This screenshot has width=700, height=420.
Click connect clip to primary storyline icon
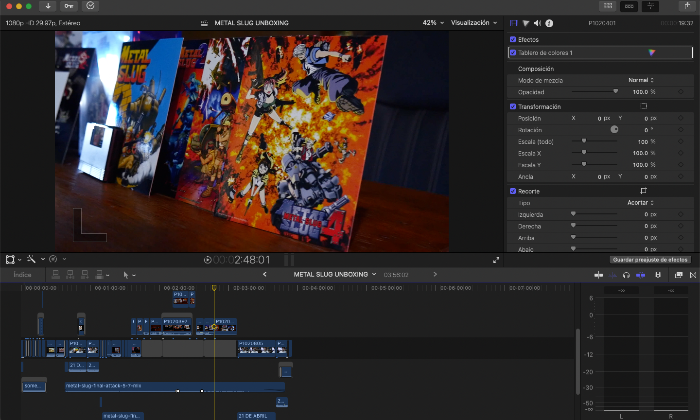[56, 274]
